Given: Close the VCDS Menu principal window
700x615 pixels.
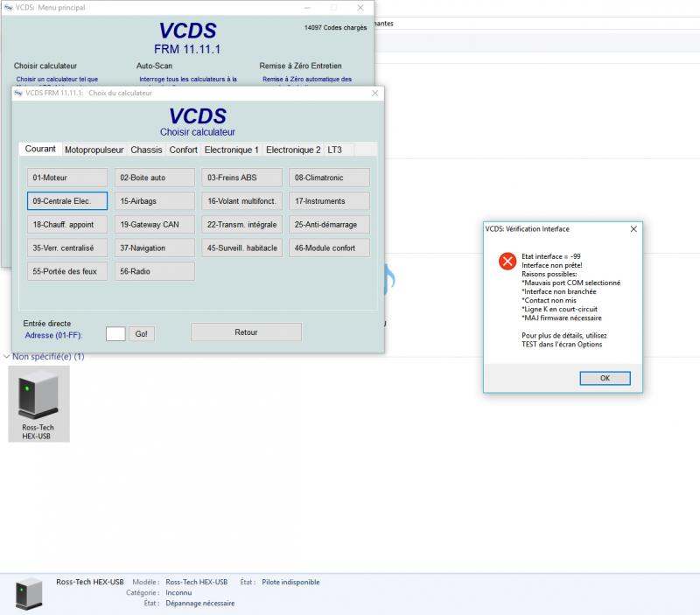Looking at the screenshot, I should (360, 8).
